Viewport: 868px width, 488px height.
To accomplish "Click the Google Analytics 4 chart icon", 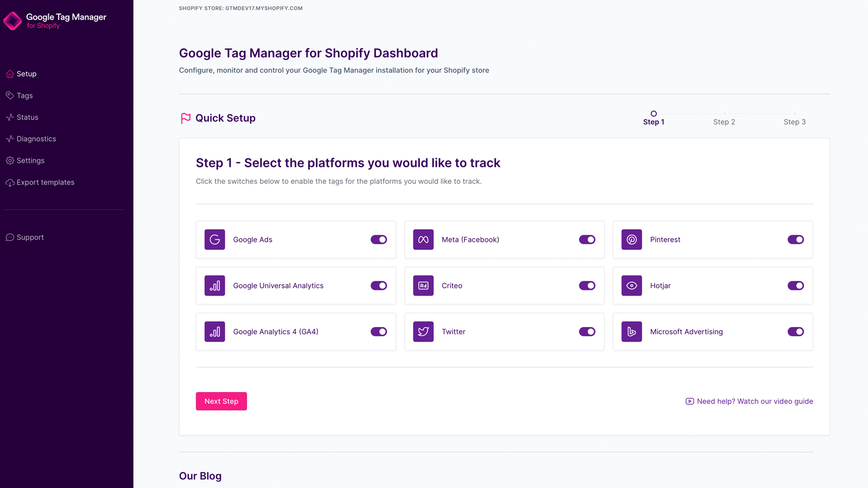I will coord(215,332).
